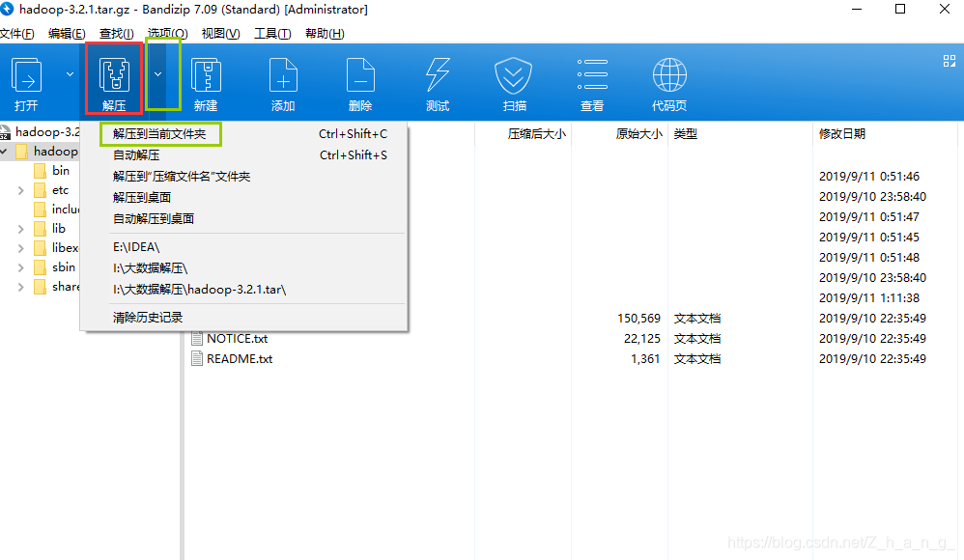Image resolution: width=964 pixels, height=560 pixels.
Task: Open the 帮助(H) menu
Action: (325, 34)
